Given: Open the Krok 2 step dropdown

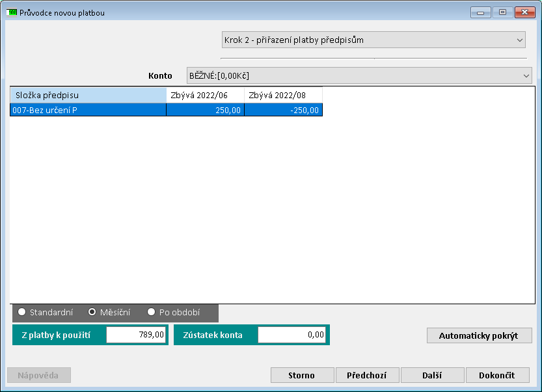Looking at the screenshot, I should 373,40.
